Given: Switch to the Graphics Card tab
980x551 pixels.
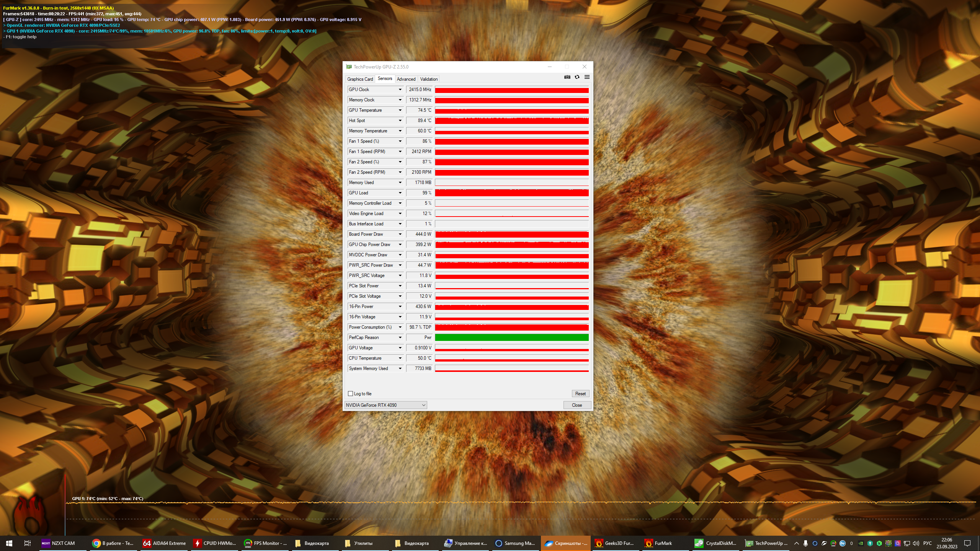Looking at the screenshot, I should pos(360,79).
